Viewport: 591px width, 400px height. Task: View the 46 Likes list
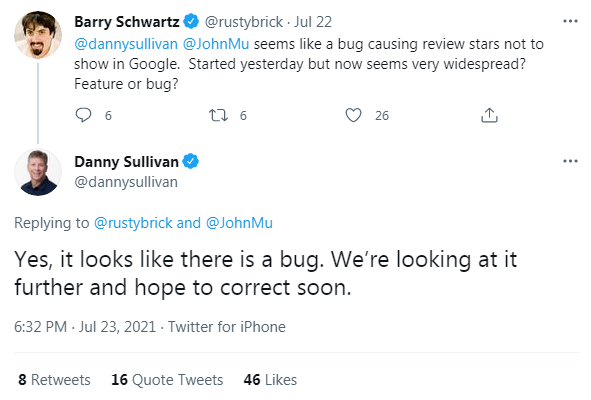[270, 380]
